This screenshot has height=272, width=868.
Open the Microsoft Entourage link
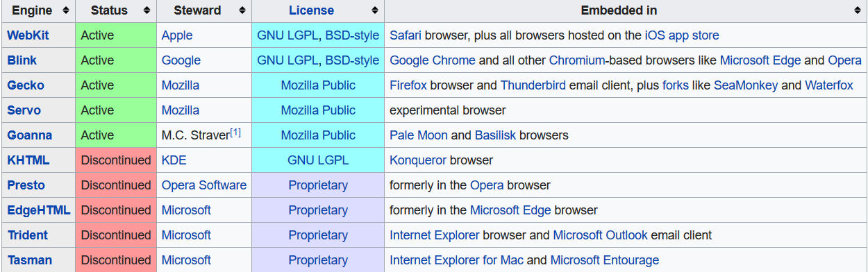(x=605, y=260)
